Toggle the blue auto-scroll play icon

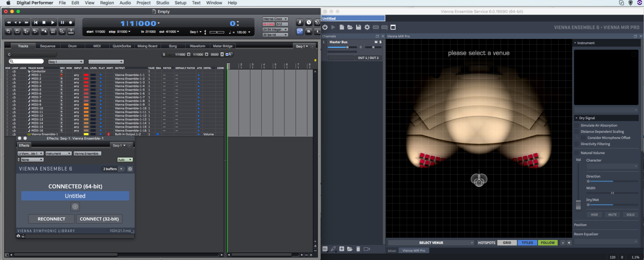coord(300,31)
